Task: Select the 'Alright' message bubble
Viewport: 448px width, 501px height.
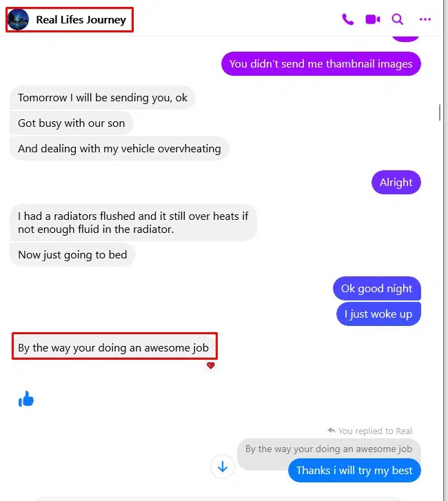Action: [x=396, y=183]
